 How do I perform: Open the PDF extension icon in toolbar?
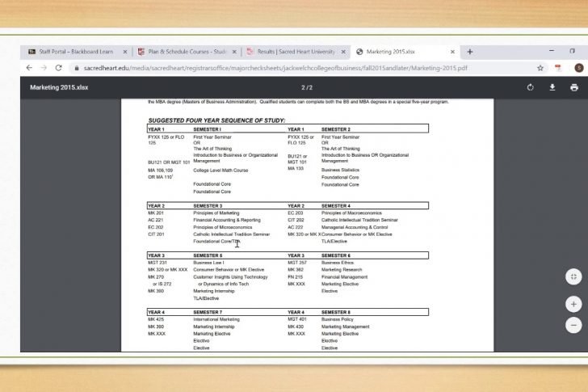pos(558,68)
